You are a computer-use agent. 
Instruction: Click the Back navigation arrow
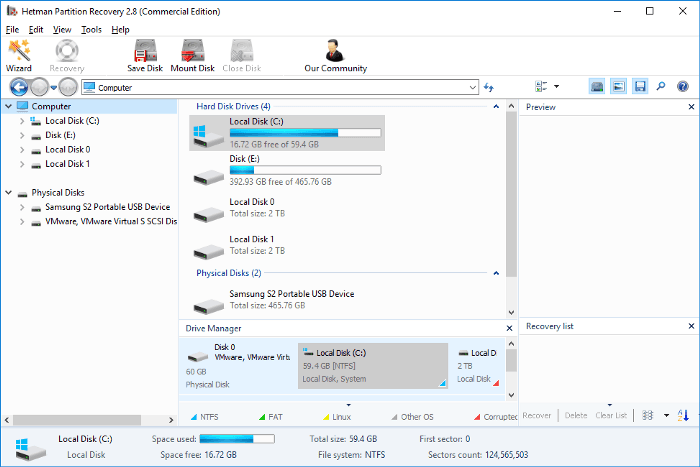click(19, 87)
